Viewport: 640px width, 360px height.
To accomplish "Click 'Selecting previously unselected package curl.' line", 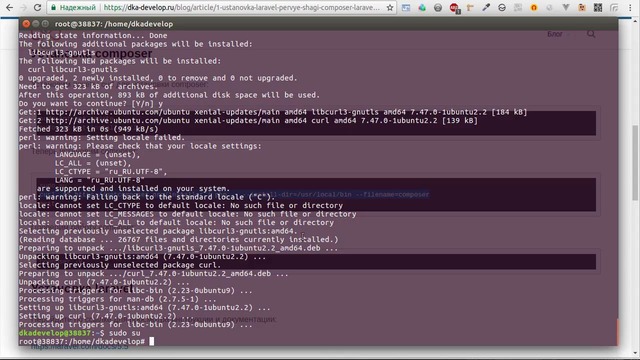I will point(120,265).
